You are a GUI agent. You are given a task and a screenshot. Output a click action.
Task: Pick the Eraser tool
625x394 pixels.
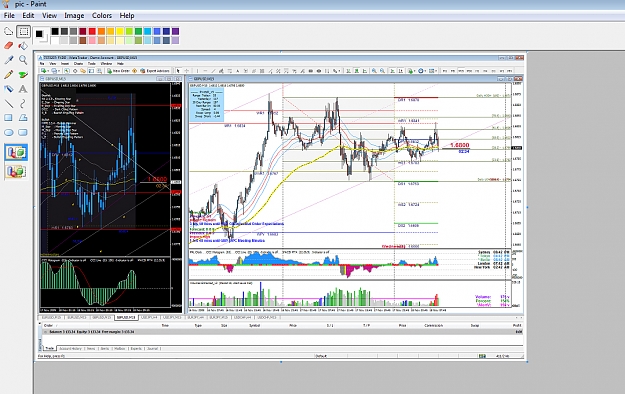(8, 45)
